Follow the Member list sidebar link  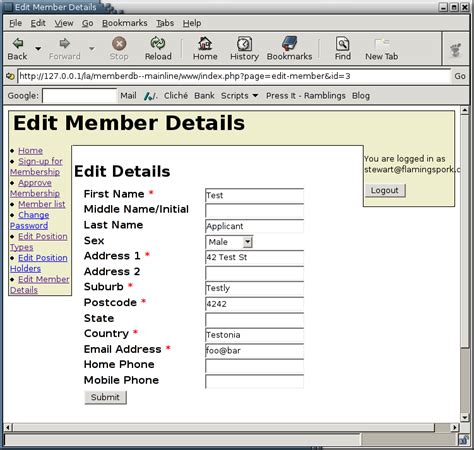tap(42, 204)
